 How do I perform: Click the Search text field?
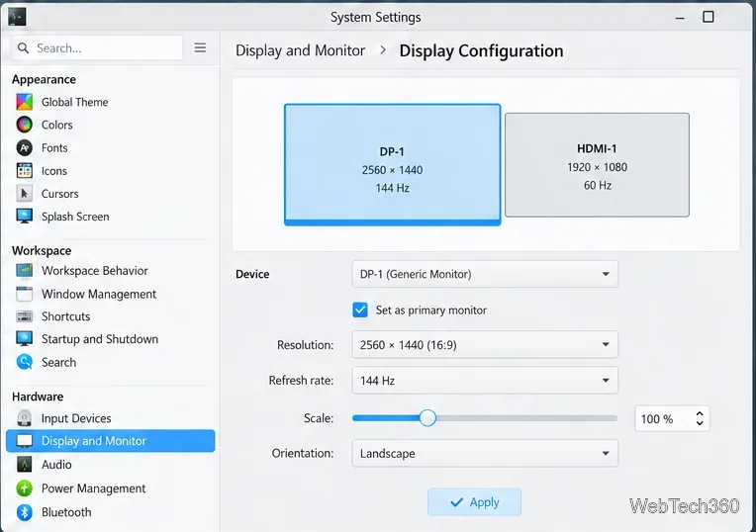coord(97,47)
